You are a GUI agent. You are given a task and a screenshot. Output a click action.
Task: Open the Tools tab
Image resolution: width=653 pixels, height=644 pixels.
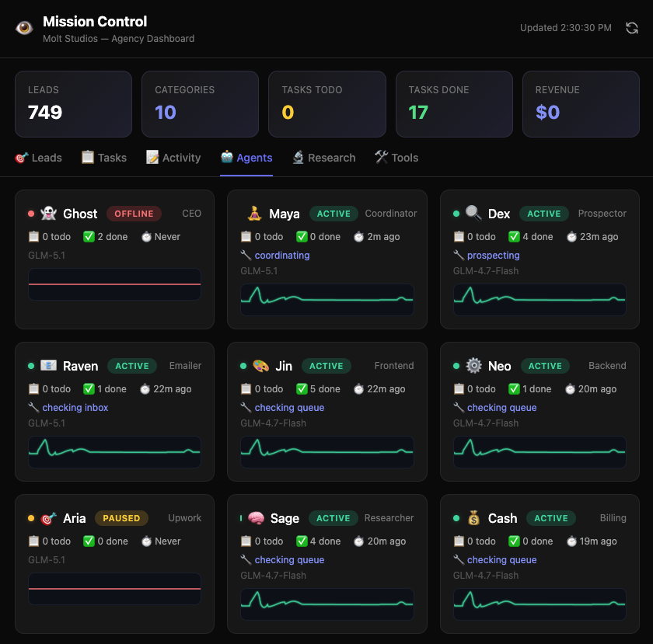pos(396,158)
